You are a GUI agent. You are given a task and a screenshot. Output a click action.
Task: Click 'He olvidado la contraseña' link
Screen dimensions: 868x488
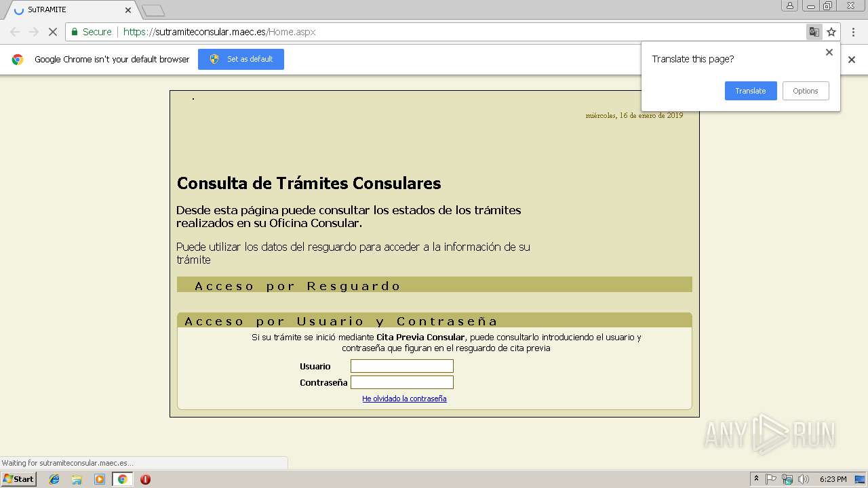click(404, 399)
